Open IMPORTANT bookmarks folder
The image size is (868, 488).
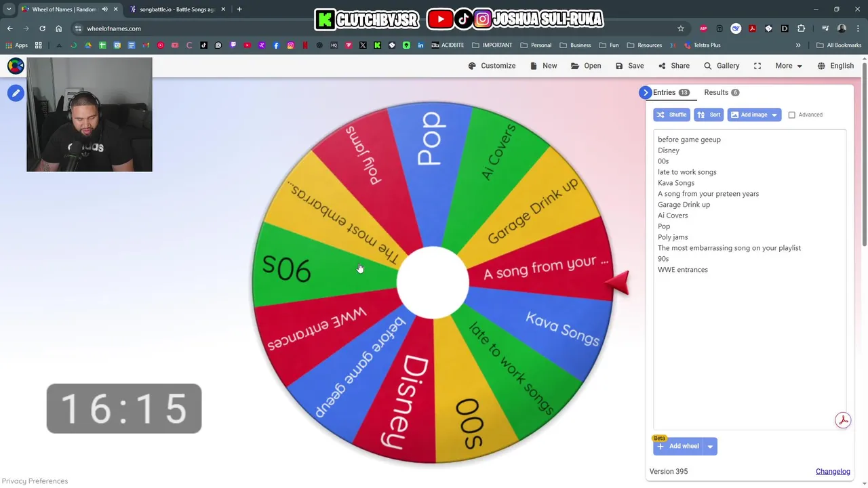coord(492,45)
